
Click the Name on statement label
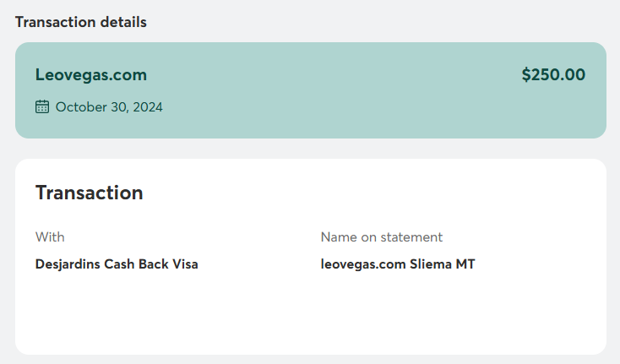381,237
